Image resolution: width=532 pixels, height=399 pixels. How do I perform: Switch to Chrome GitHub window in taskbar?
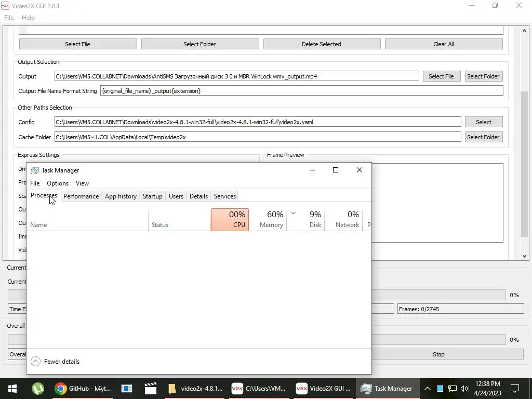point(83,389)
